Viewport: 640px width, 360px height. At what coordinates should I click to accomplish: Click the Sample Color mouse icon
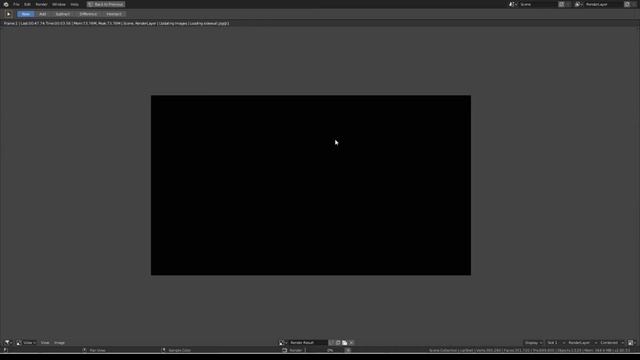pos(164,350)
